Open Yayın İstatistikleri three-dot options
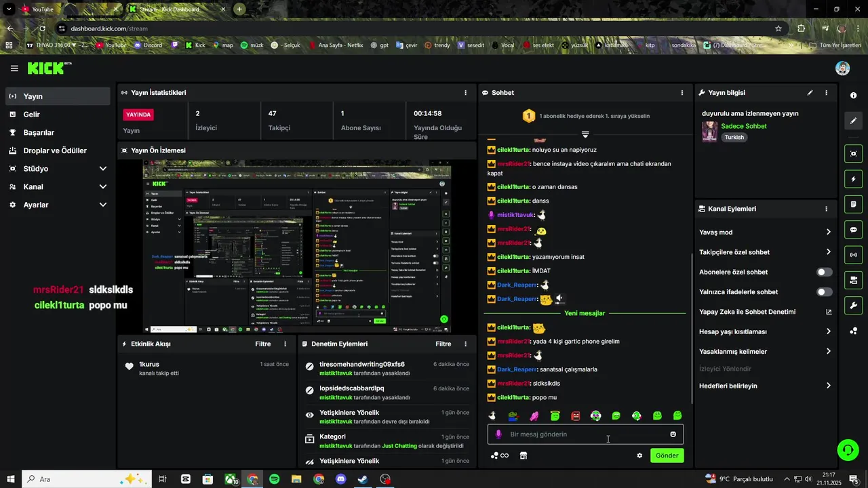Viewport: 868px width, 488px height. 465,93
